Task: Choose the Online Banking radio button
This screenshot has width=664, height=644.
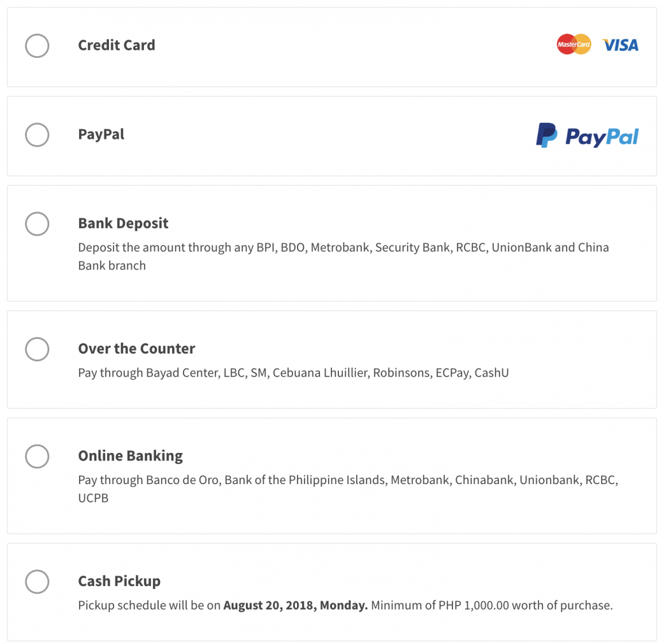Action: coord(37,456)
